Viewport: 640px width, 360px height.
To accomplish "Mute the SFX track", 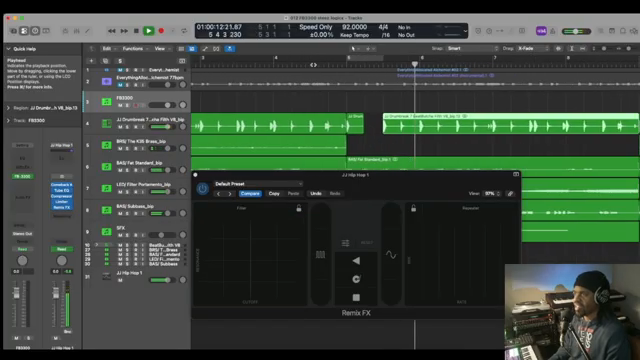I will (120, 235).
